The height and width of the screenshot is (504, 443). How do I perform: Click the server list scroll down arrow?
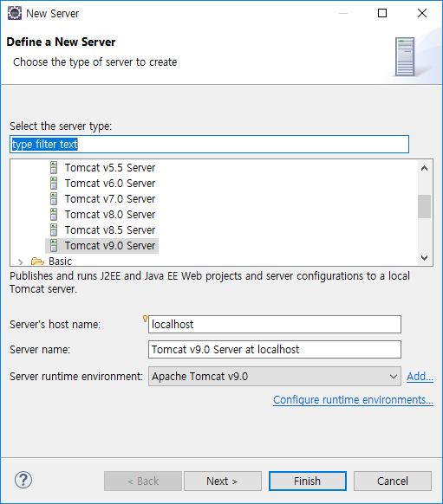click(424, 258)
